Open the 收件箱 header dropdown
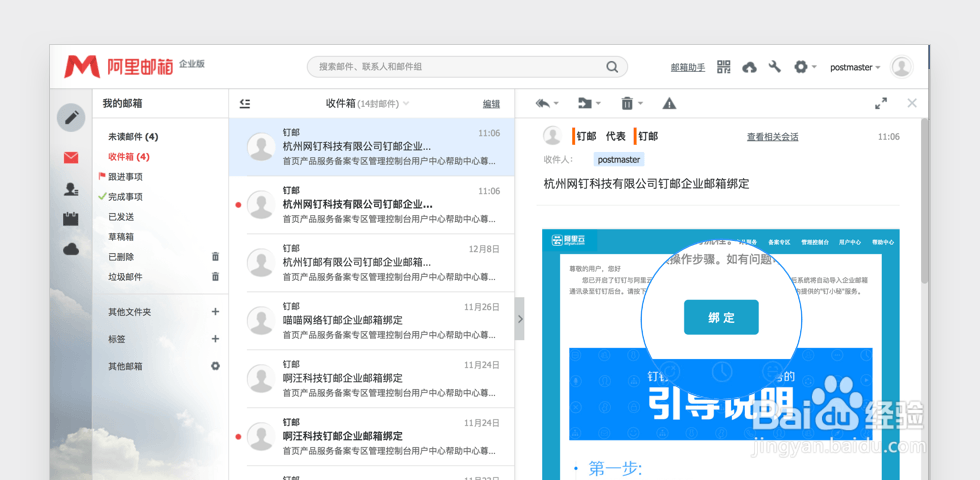Viewport: 980px width, 480px height. tap(368, 104)
